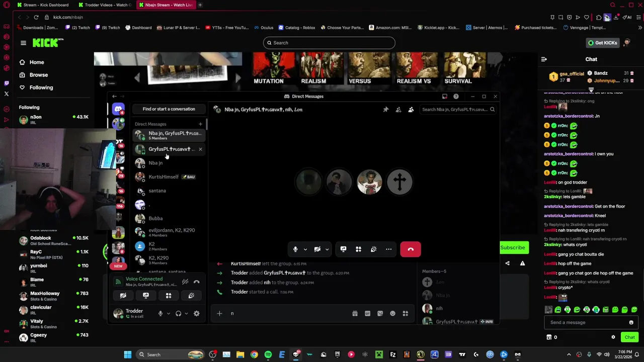Open the K2 group with 2 members
This screenshot has height=362, width=644.
tap(169, 246)
